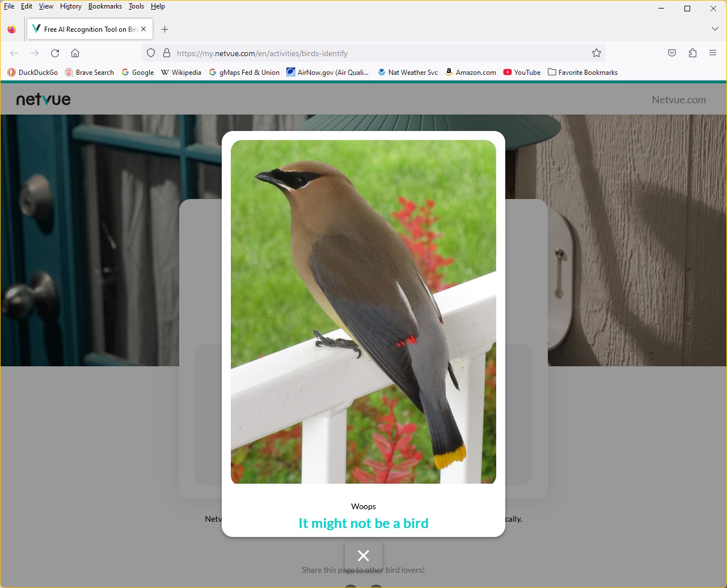
Task: Open the YouTube bookmark
Action: (x=522, y=73)
